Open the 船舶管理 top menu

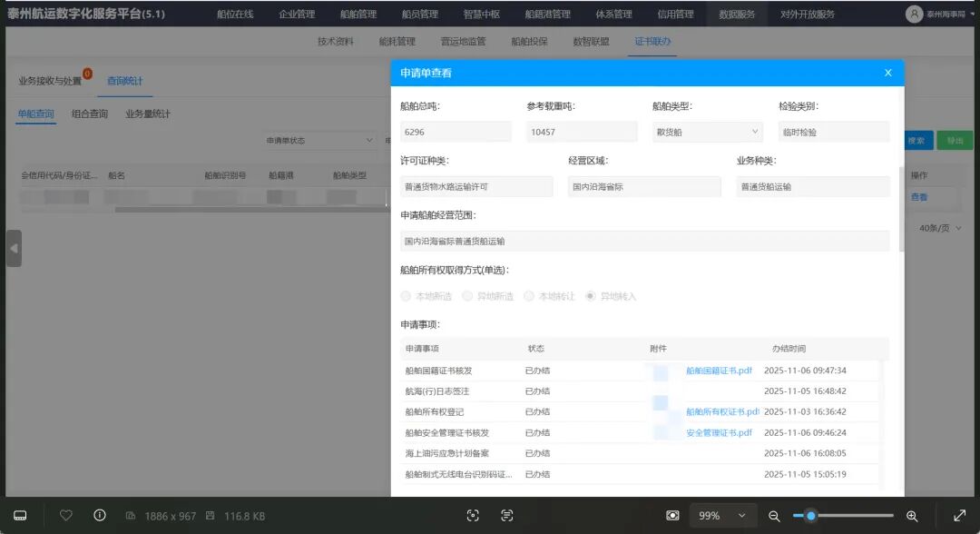(358, 14)
